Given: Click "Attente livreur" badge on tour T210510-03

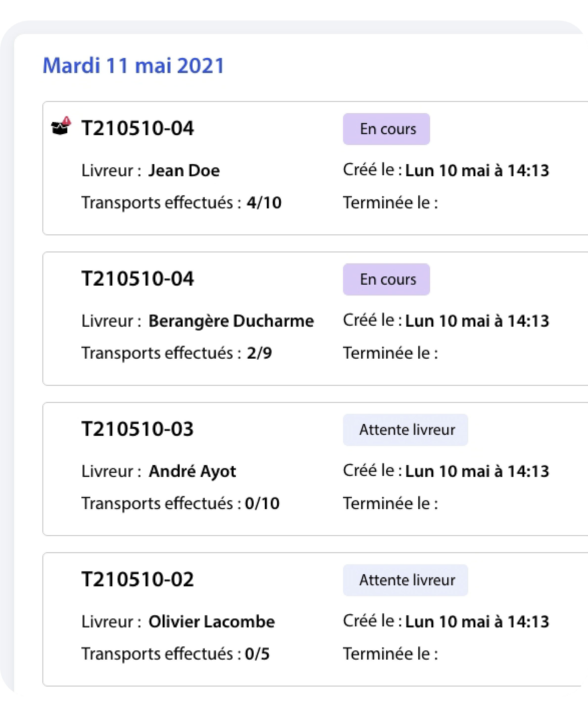Looking at the screenshot, I should pyautogui.click(x=405, y=430).
